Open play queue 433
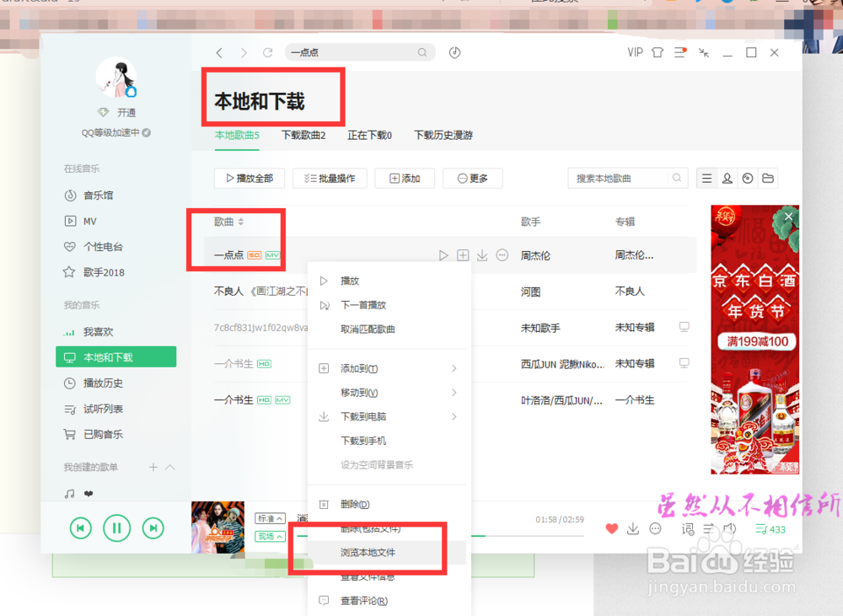This screenshot has width=843, height=616. pos(771,529)
